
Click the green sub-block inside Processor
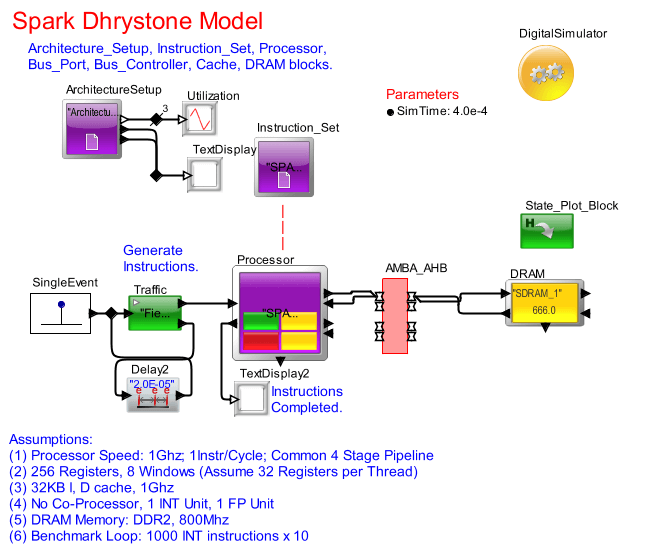coord(260,322)
